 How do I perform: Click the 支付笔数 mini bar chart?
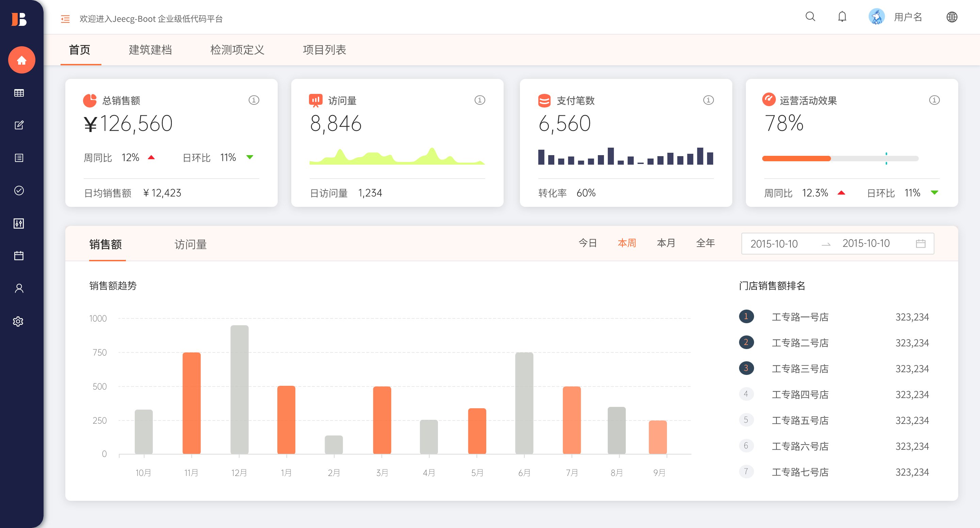pos(626,156)
